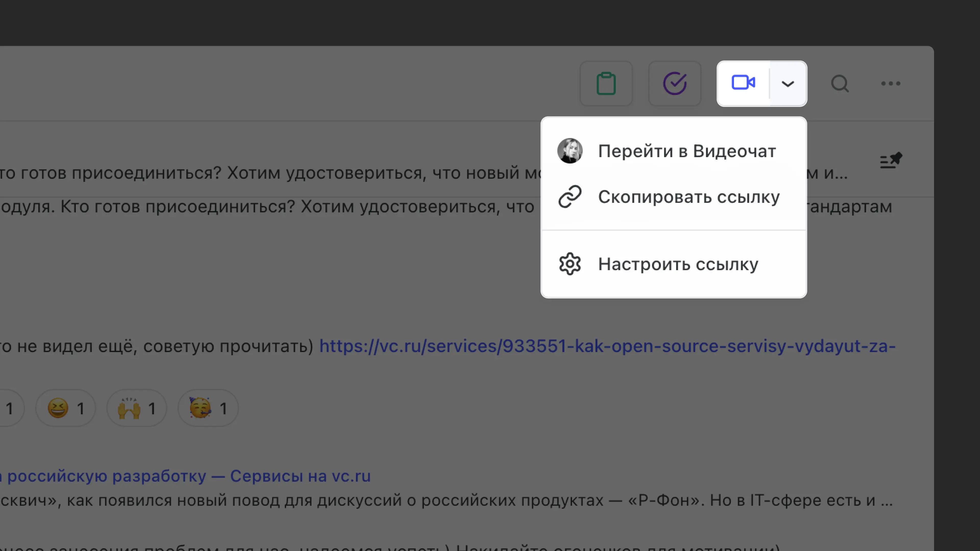Screen dimensions: 980x551
Task: Toggle the party face emoji reaction
Action: pos(208,408)
